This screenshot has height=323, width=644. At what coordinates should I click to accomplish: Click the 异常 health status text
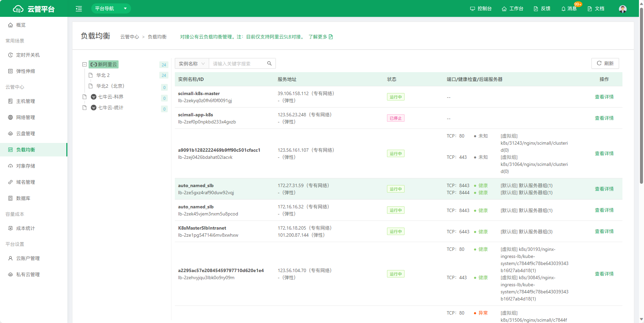[483, 313]
